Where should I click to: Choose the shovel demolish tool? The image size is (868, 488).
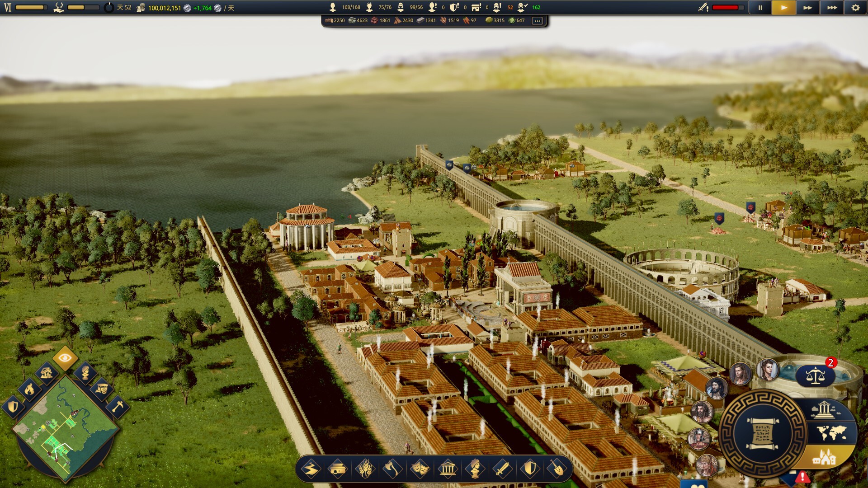557,469
